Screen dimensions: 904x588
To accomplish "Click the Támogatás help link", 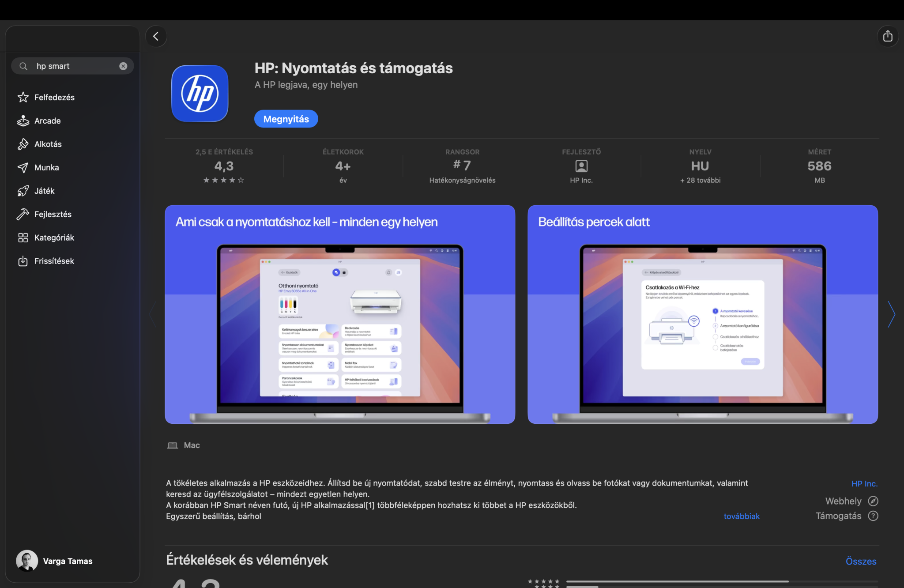I will [873, 516].
